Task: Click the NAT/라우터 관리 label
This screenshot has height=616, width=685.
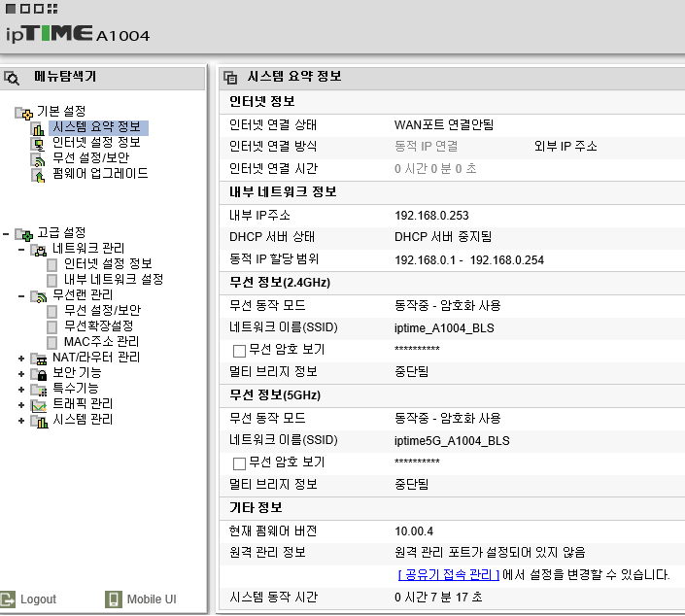Action: [x=96, y=358]
